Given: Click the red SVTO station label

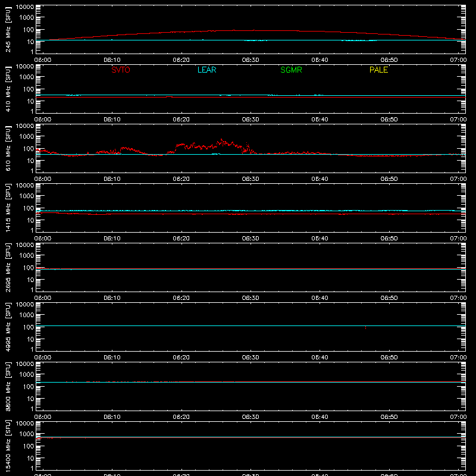Looking at the screenshot, I should coord(121,70).
